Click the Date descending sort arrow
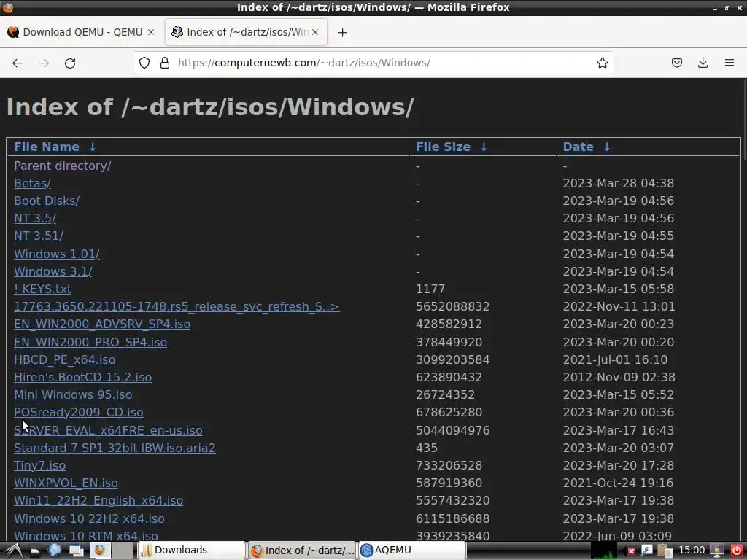Viewport: 747px width, 560px height. click(x=607, y=147)
